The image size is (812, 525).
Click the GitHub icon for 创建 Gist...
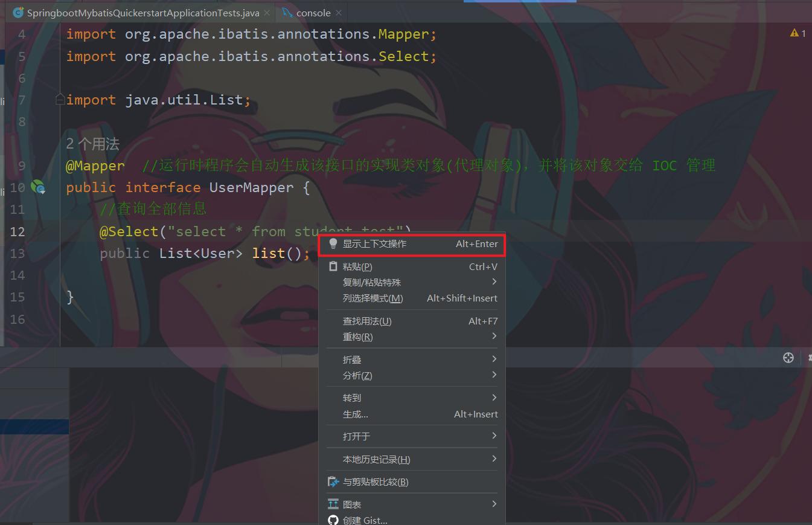coord(333,520)
